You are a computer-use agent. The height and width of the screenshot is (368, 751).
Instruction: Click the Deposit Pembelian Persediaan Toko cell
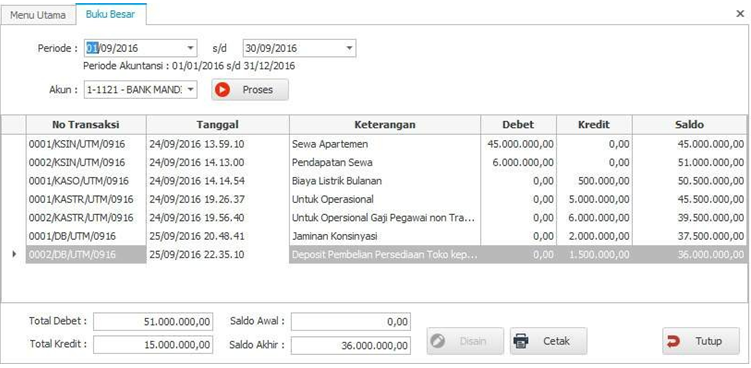(385, 254)
